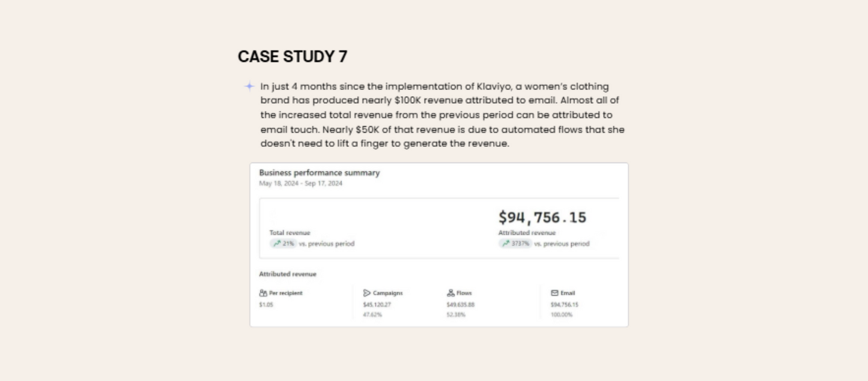Click the Email envelope icon
The width and height of the screenshot is (868, 381).
click(554, 293)
